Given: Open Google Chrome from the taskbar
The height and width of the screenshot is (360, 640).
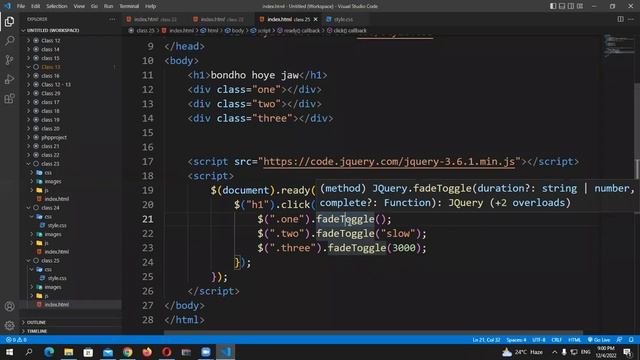Looking at the screenshot, I should pos(127,352).
